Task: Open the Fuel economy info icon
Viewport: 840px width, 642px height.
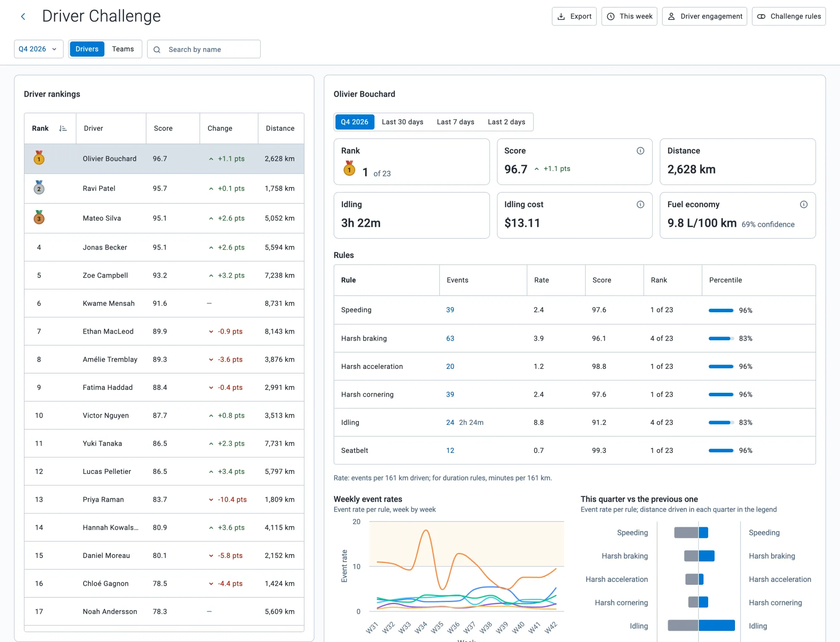Action: [803, 205]
